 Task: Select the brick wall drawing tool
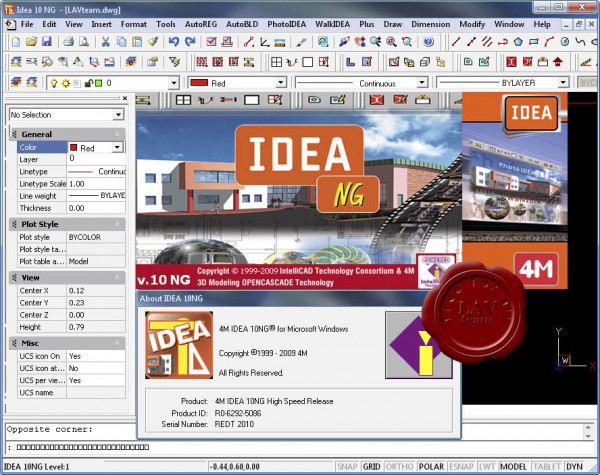point(202,62)
